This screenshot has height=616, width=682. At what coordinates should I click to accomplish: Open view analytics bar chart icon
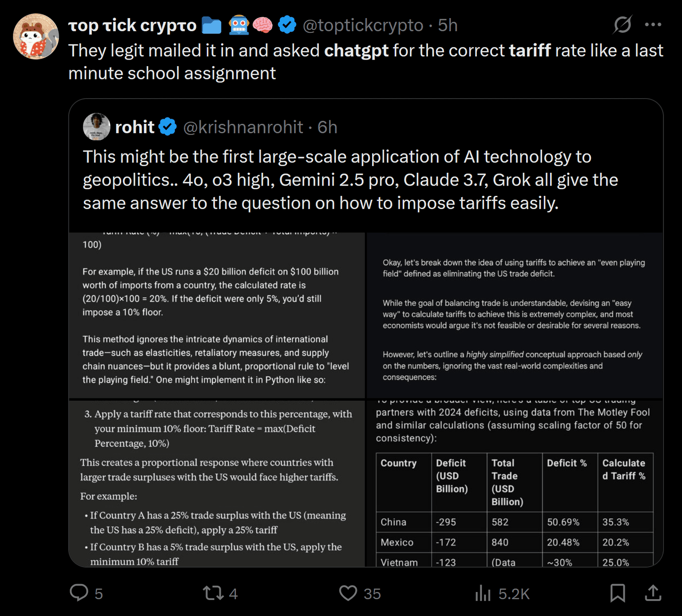tap(483, 593)
